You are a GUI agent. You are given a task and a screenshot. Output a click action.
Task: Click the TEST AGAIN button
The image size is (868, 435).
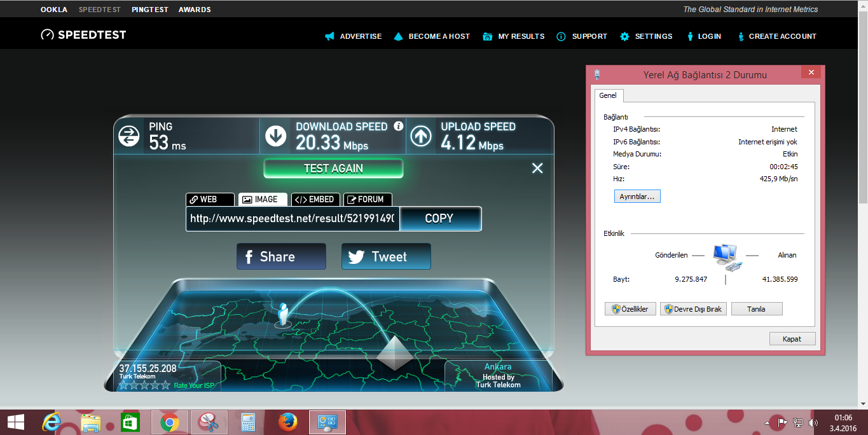point(333,169)
